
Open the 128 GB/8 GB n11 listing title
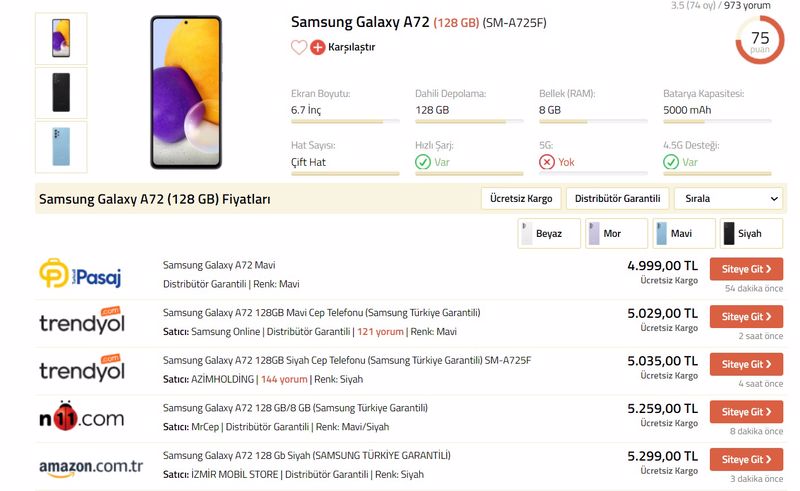click(x=295, y=407)
